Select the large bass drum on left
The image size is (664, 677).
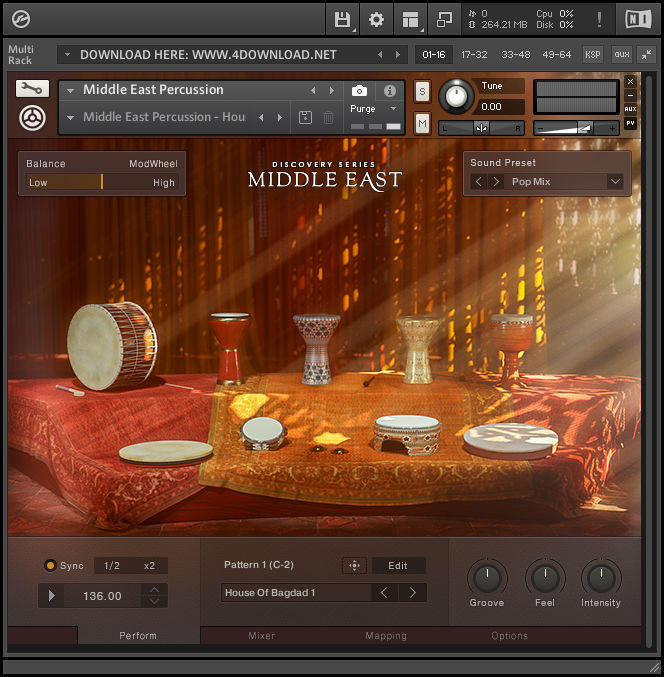click(x=111, y=345)
